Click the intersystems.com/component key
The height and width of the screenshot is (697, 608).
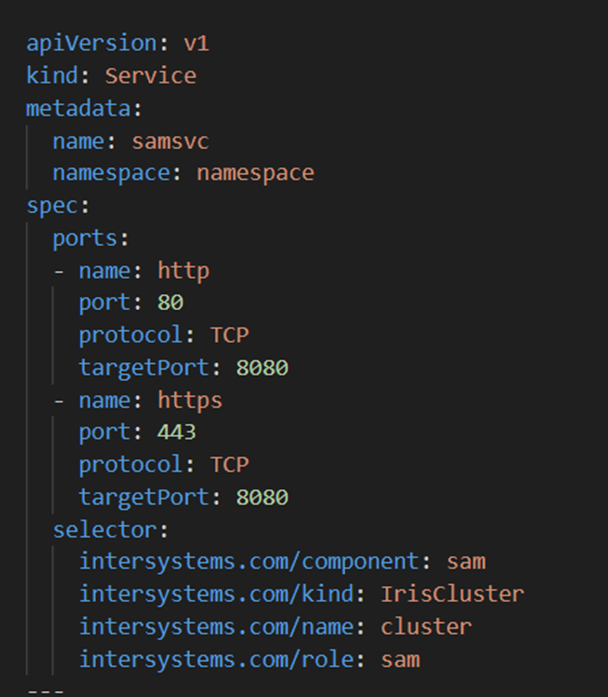(249, 562)
